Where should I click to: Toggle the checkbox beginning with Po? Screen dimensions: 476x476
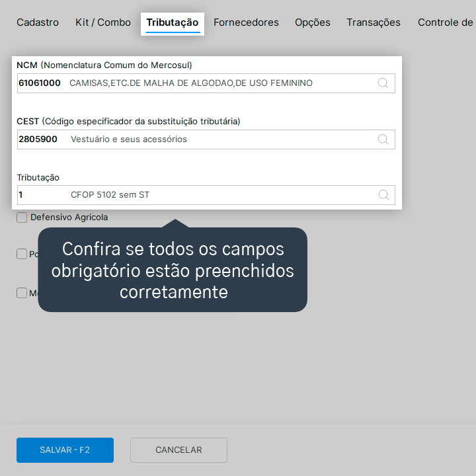coord(22,254)
